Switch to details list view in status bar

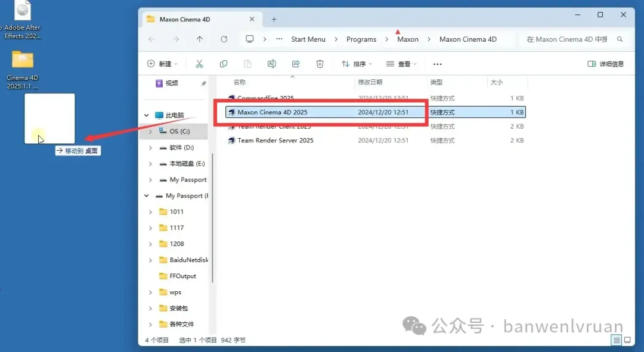coord(616,340)
